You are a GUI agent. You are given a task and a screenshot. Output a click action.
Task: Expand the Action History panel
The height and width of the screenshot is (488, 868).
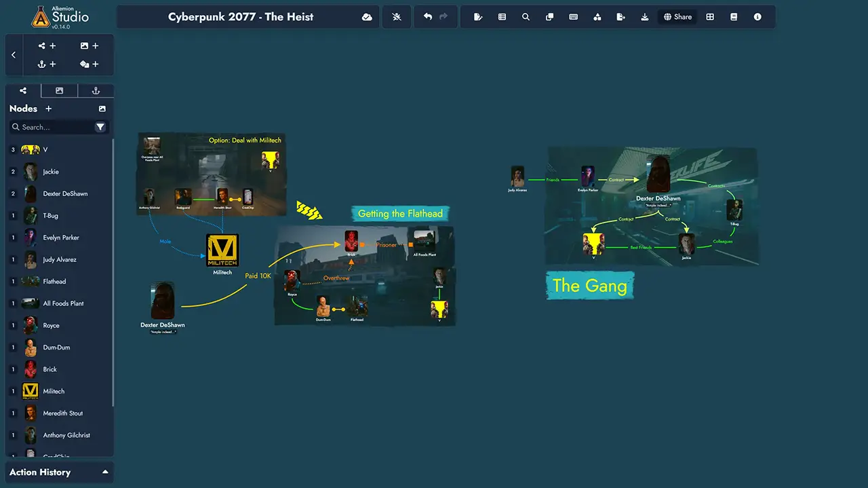point(105,472)
